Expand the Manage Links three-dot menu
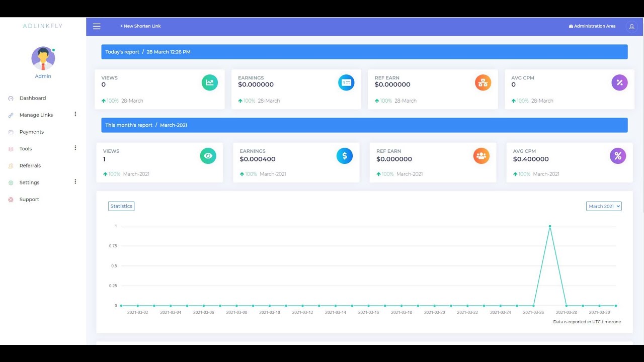This screenshot has height=362, width=644. tap(75, 114)
